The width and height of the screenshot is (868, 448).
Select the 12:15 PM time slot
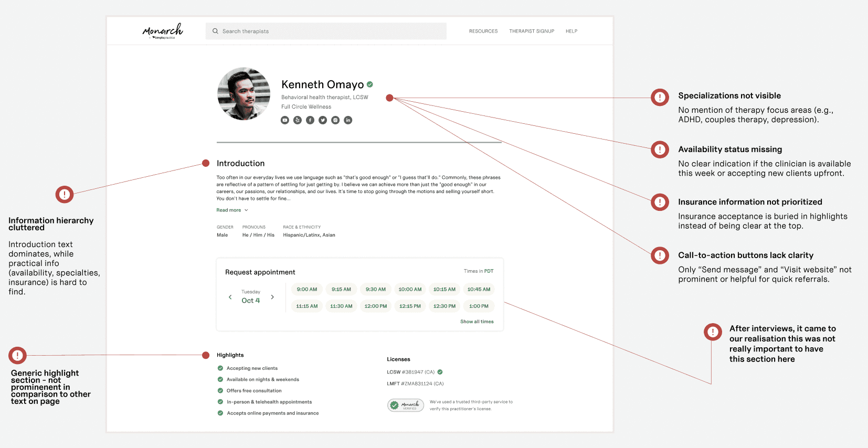point(410,306)
